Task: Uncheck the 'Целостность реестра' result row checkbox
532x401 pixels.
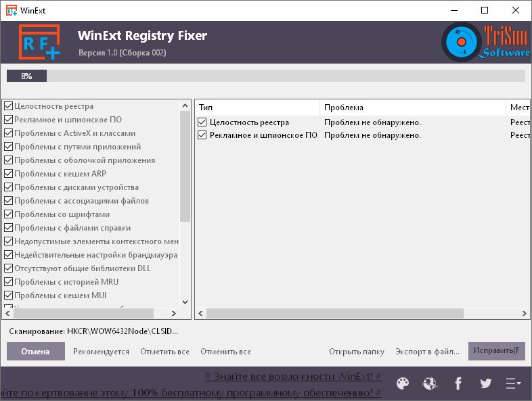Action: [x=202, y=122]
